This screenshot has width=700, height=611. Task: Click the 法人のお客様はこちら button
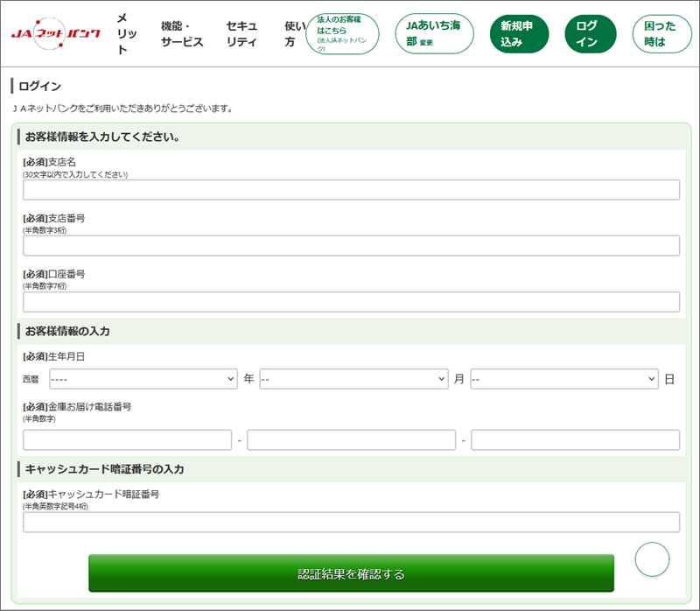coord(342,34)
